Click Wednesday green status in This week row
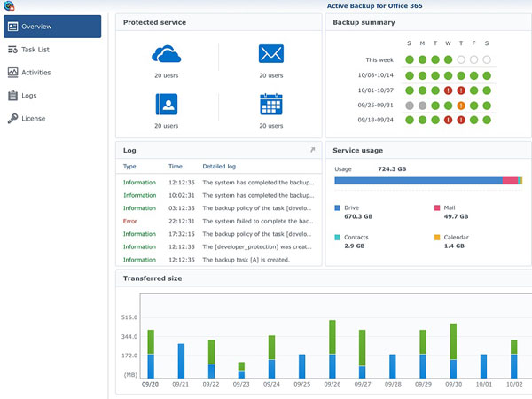532x399 pixels. [448, 59]
